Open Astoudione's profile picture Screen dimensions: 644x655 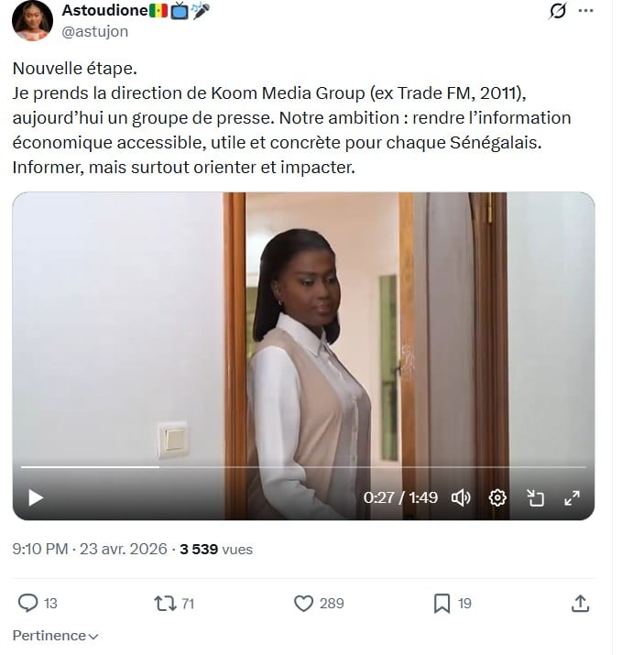32,20
